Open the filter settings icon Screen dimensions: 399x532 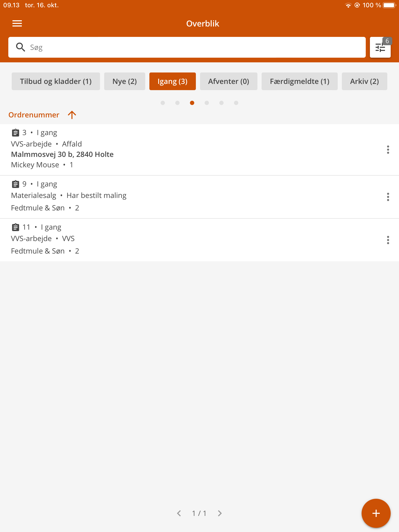(x=380, y=48)
